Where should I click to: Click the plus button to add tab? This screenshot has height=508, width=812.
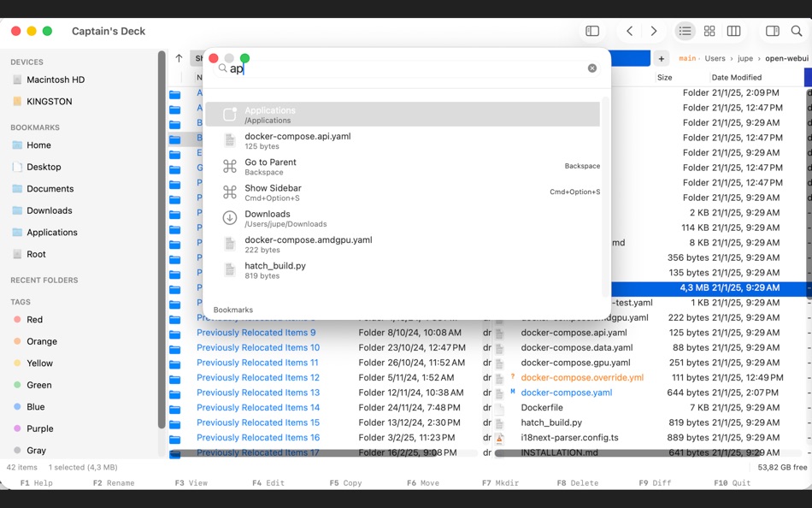[x=662, y=58]
